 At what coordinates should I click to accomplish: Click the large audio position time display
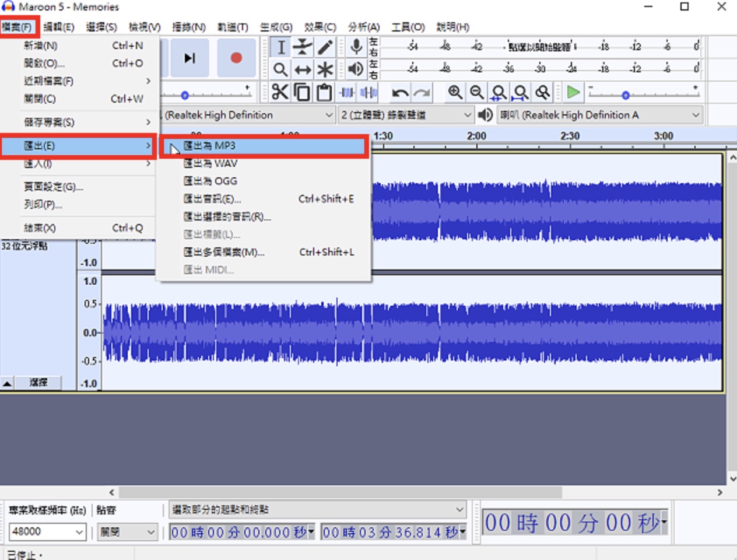point(575,523)
